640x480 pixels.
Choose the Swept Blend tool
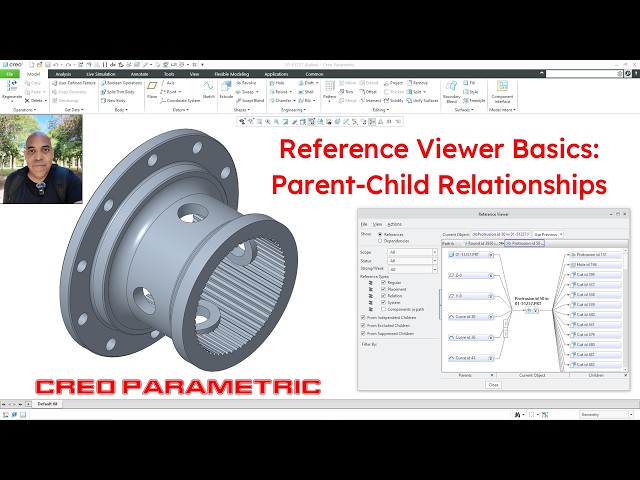250,100
